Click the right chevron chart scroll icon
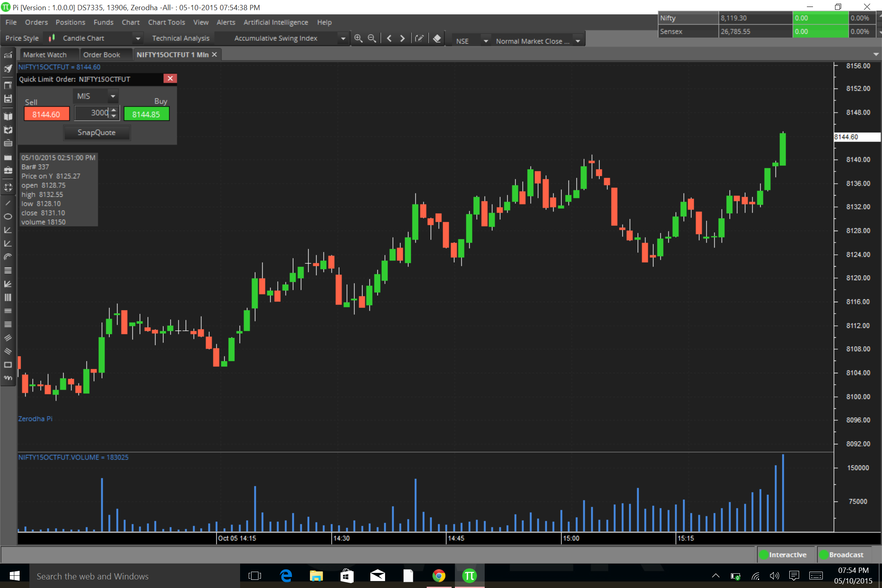The width and height of the screenshot is (882, 588). click(x=403, y=38)
